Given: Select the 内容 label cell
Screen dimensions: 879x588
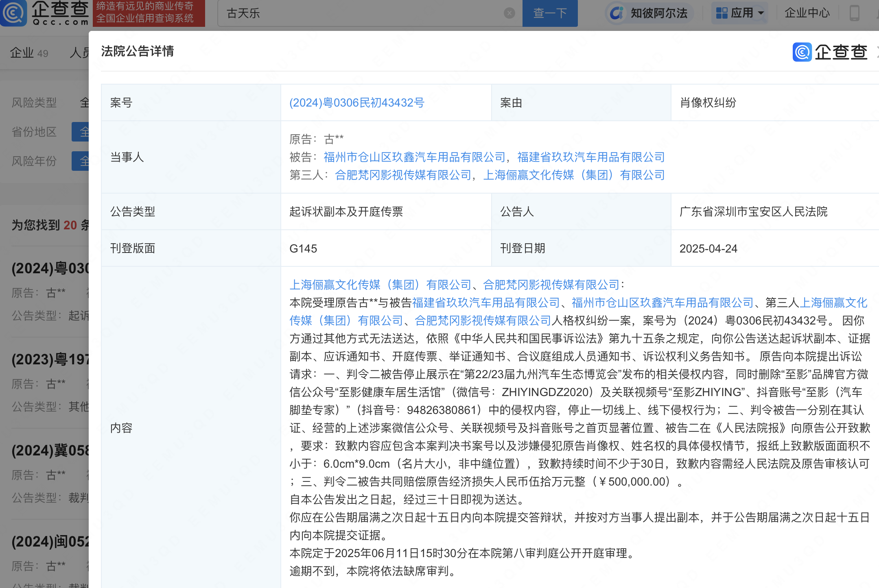Looking at the screenshot, I should pyautogui.click(x=191, y=427).
